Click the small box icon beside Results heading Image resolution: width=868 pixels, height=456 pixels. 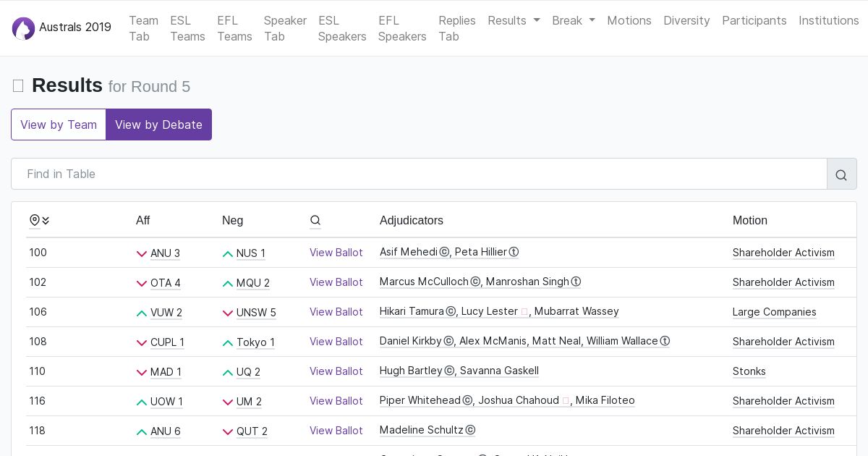click(18, 86)
